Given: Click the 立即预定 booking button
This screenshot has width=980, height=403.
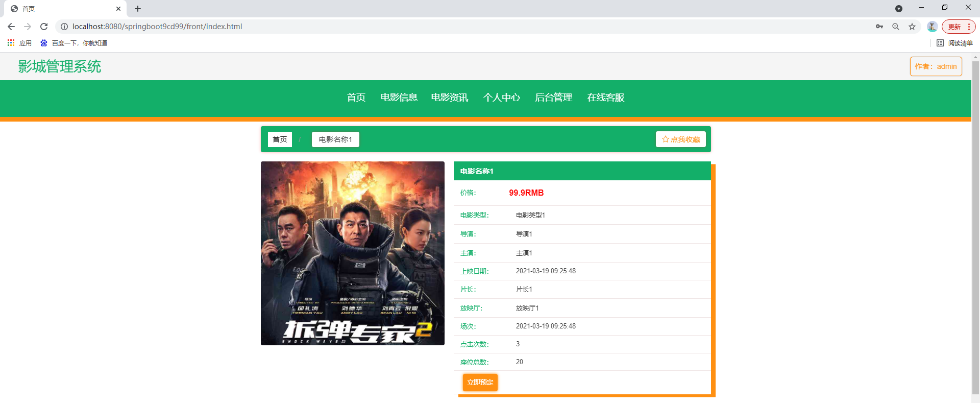Looking at the screenshot, I should click(480, 382).
